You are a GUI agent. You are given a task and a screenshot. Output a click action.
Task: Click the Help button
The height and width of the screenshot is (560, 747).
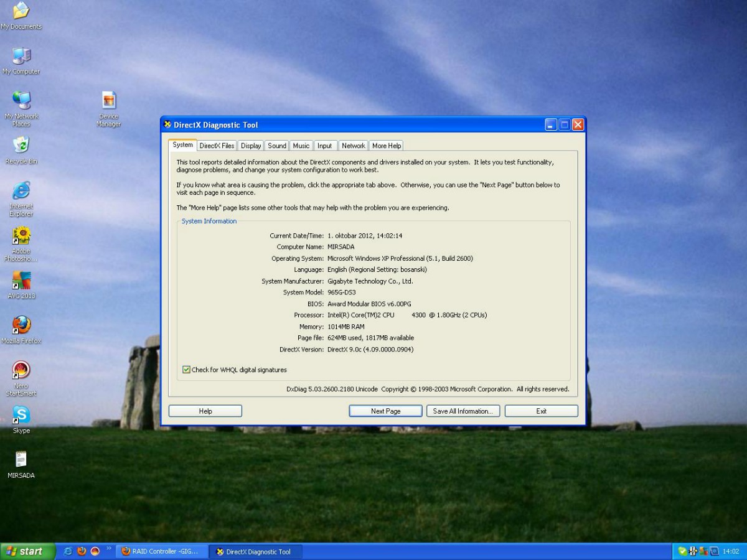[x=205, y=411]
